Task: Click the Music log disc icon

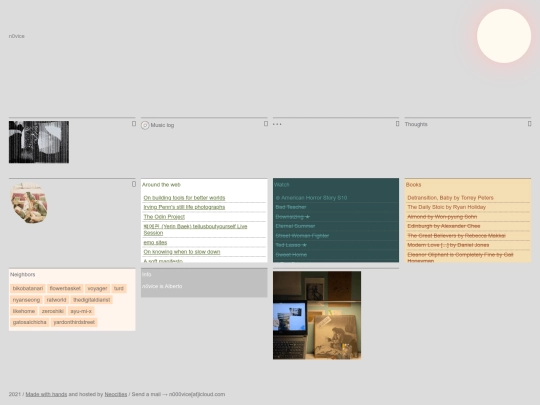Action: point(145,125)
